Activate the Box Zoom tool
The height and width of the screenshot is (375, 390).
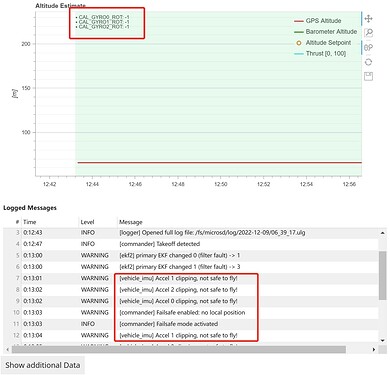point(368,33)
